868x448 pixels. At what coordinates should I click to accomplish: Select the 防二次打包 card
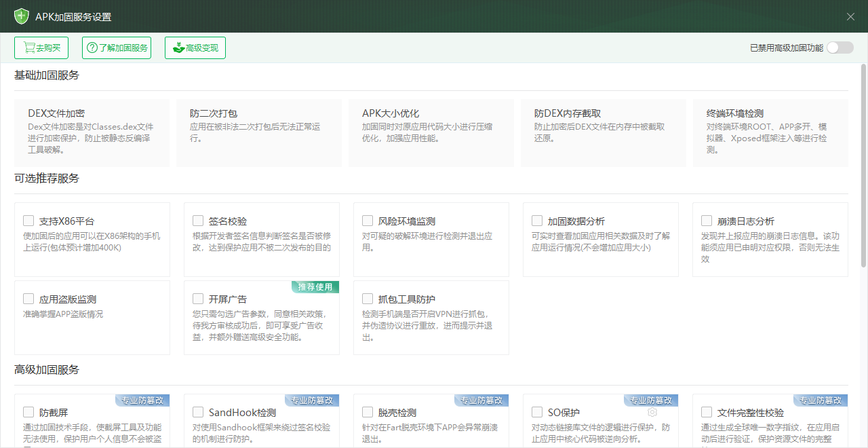click(x=259, y=132)
